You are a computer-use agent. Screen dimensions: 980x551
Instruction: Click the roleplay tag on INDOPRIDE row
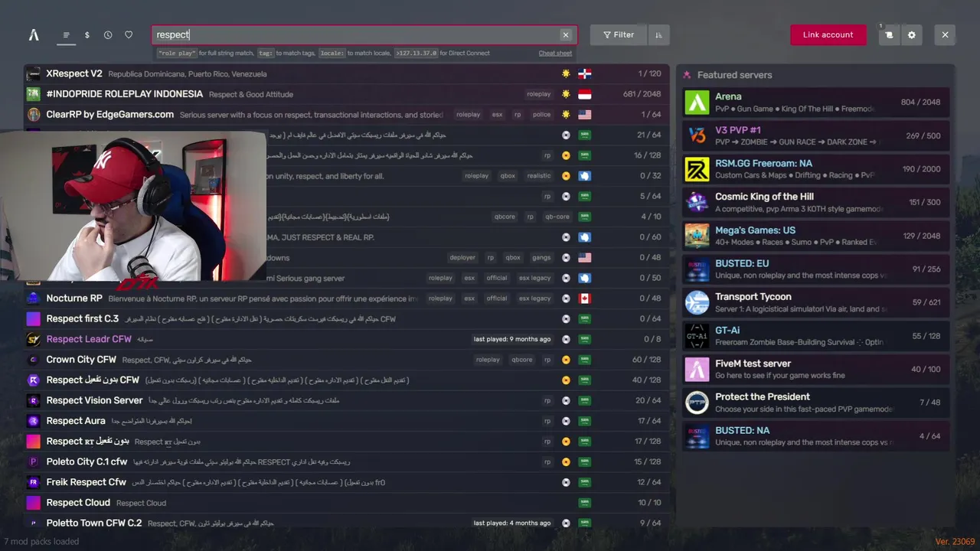pyautogui.click(x=539, y=94)
